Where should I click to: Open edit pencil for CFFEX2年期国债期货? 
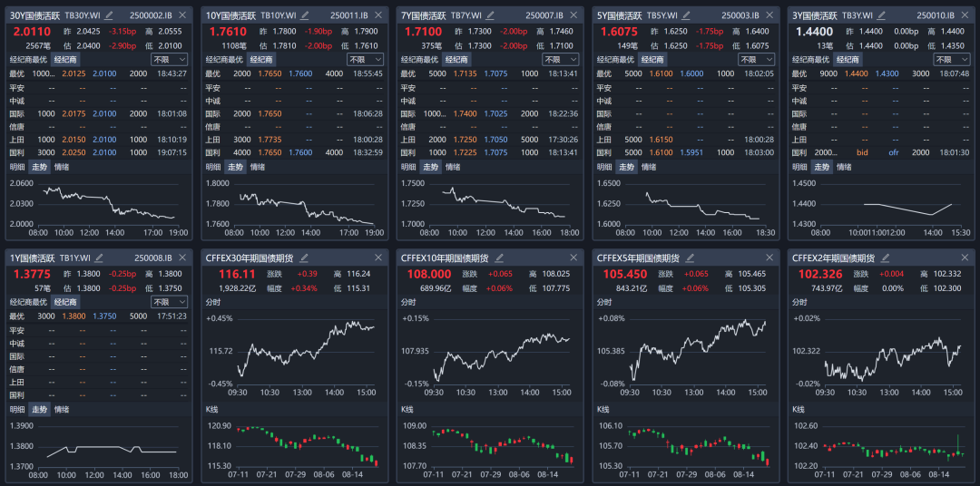point(887,258)
